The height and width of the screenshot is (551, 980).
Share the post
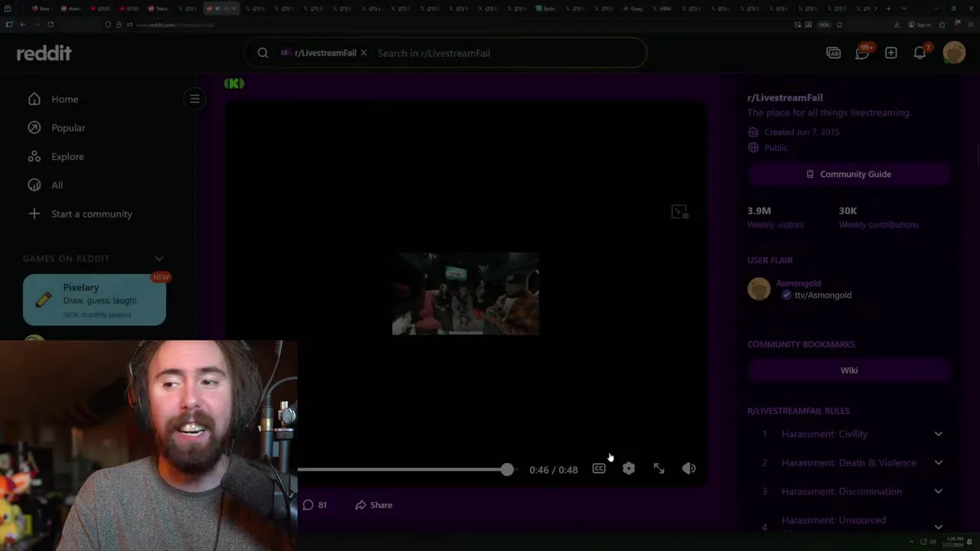tap(374, 505)
